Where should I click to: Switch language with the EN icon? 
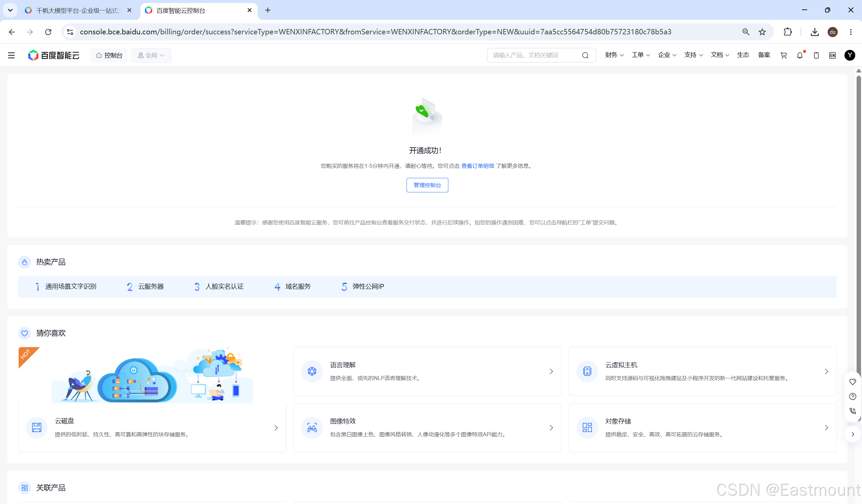832,55
